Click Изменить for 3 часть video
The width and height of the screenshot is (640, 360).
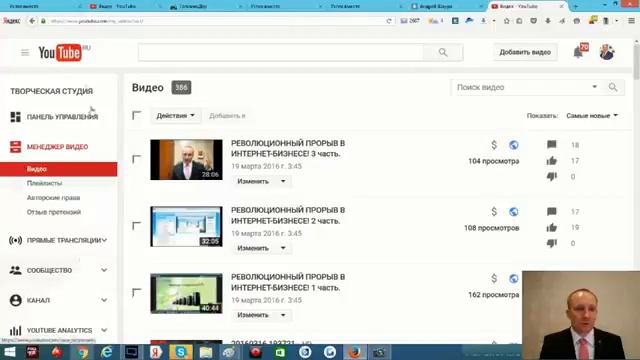(253, 181)
